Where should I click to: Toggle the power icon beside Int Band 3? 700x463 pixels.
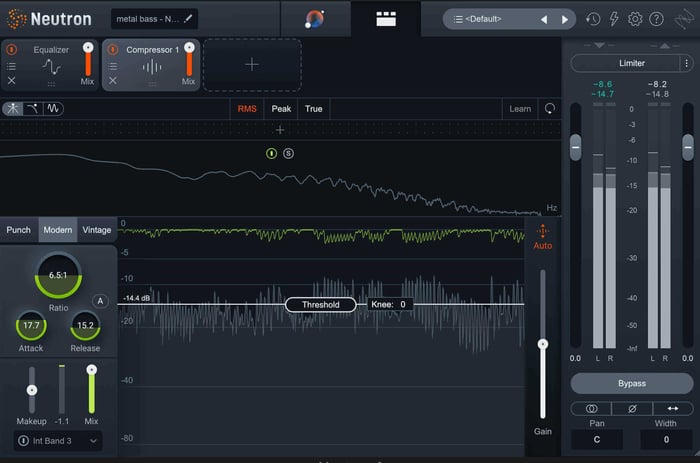click(x=23, y=441)
